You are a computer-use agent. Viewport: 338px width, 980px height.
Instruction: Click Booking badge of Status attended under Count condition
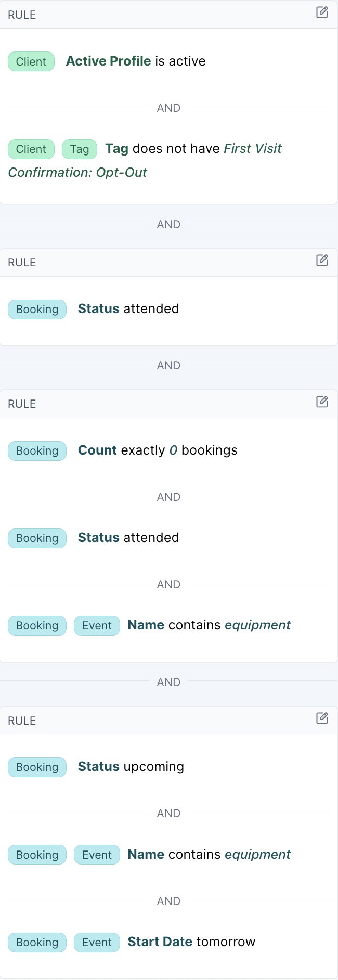point(37,538)
